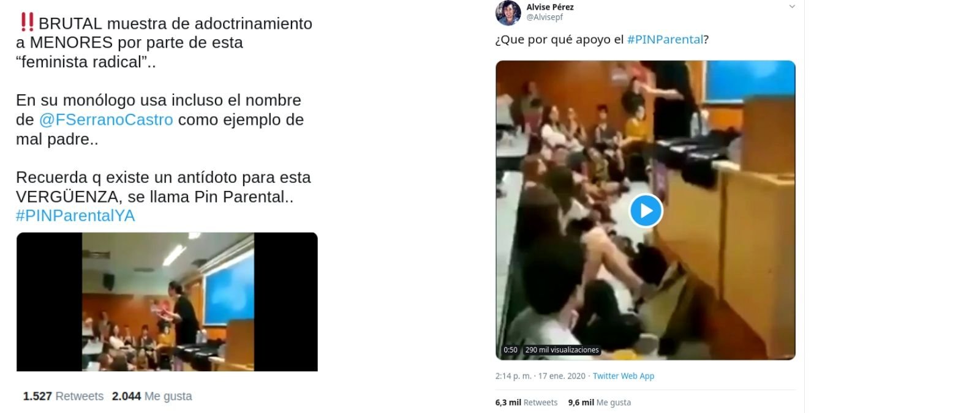Open the @FSerranoCastro mention link
The height and width of the screenshot is (413, 980).
[106, 119]
